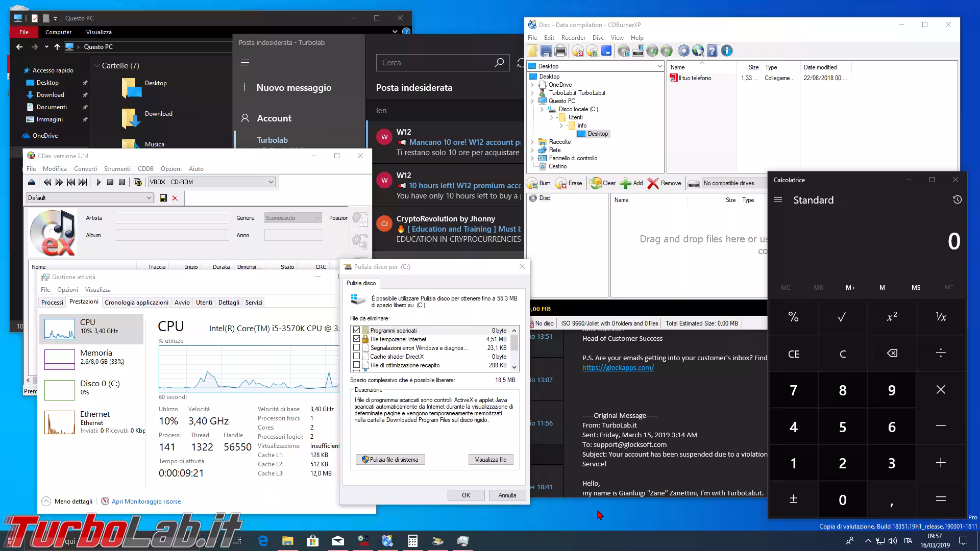Open the VBOX CD-ROM drive dropdown
This screenshot has height=551, width=980.
point(271,182)
